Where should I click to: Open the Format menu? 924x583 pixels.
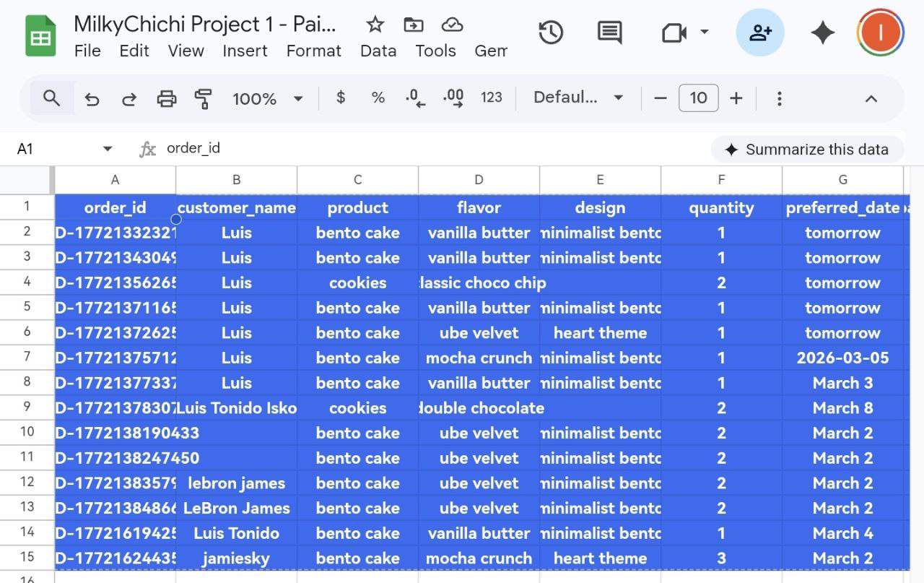tap(313, 51)
